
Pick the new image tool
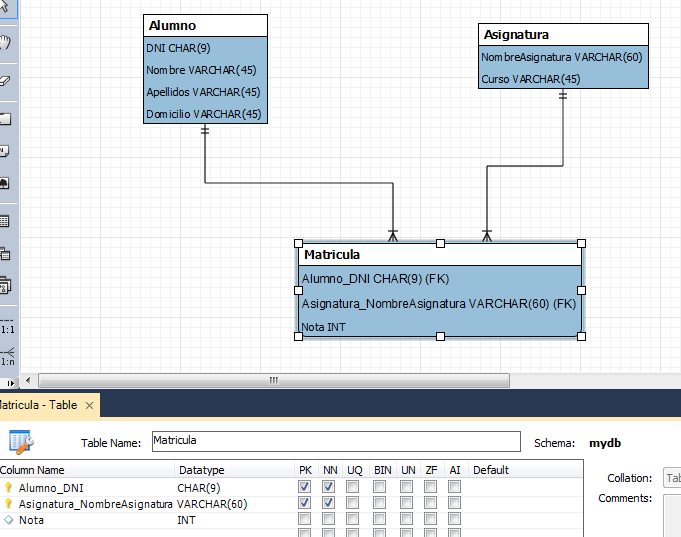(5, 183)
